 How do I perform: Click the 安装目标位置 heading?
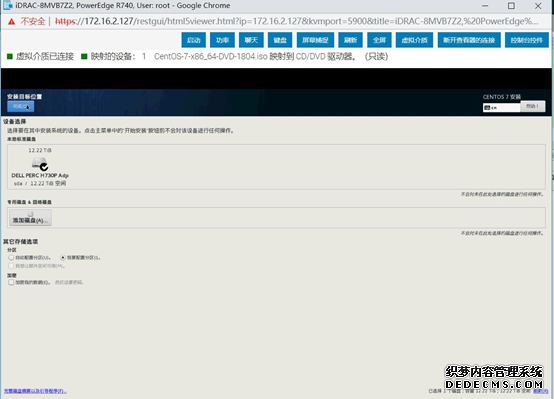pos(24,96)
